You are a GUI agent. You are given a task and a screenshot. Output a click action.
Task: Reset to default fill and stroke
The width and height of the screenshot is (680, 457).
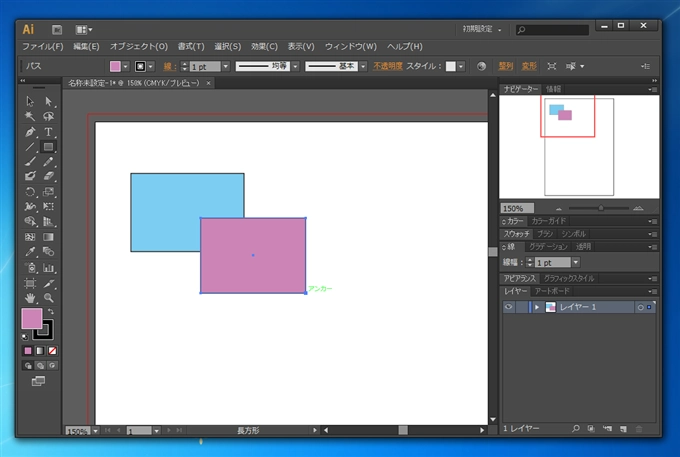(25, 337)
